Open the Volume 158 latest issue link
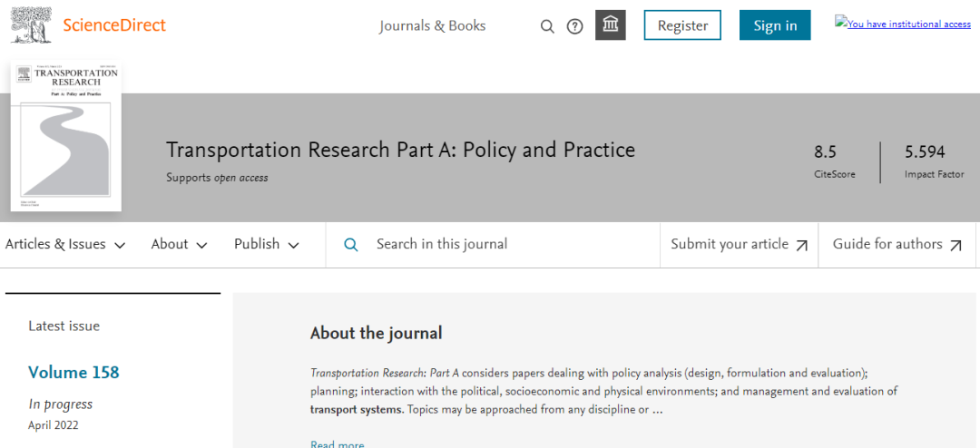Image resolution: width=980 pixels, height=448 pixels. tap(73, 373)
